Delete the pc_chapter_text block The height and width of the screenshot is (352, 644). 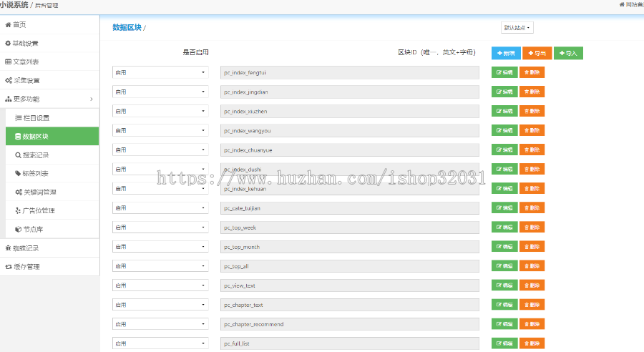click(x=532, y=304)
